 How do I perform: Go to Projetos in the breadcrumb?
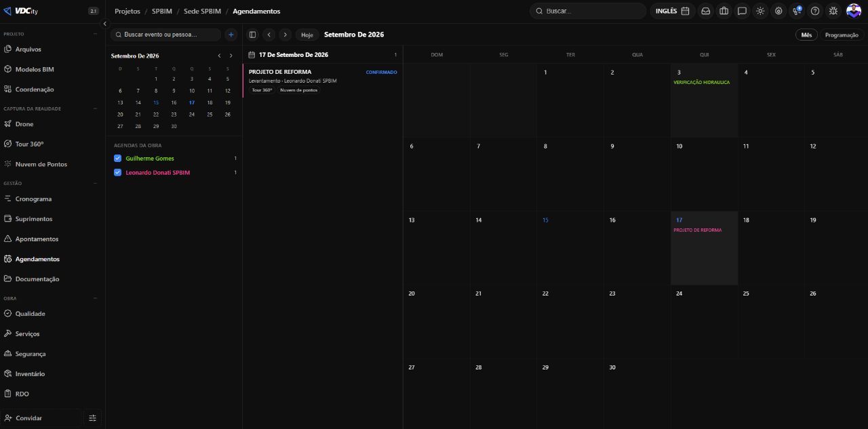tap(127, 11)
